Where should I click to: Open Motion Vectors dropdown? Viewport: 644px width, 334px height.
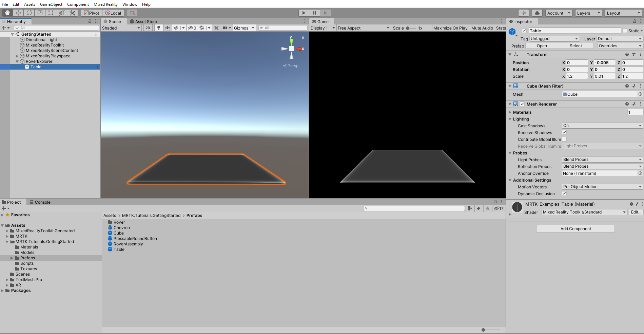(602, 187)
